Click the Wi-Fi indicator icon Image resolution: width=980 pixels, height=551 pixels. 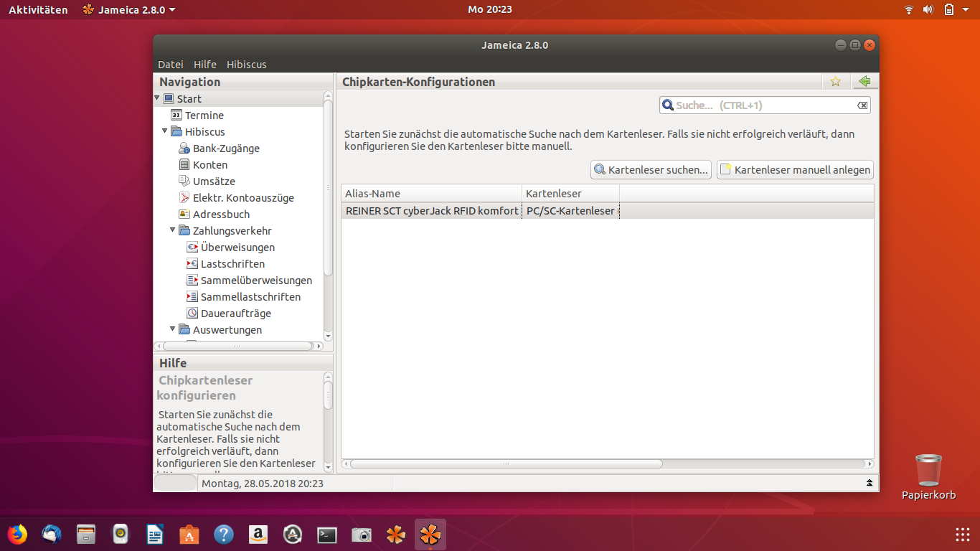(909, 9)
